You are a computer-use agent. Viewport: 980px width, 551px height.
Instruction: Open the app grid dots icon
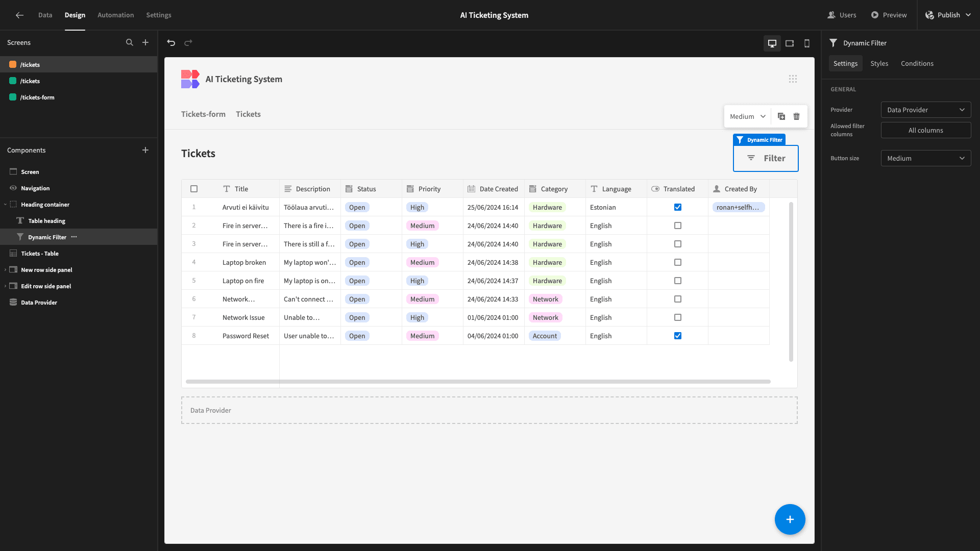click(793, 79)
